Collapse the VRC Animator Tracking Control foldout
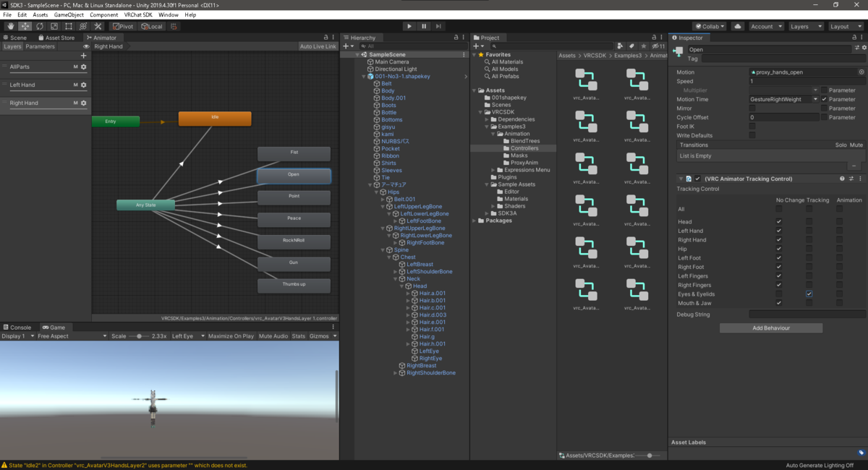 tap(681, 179)
